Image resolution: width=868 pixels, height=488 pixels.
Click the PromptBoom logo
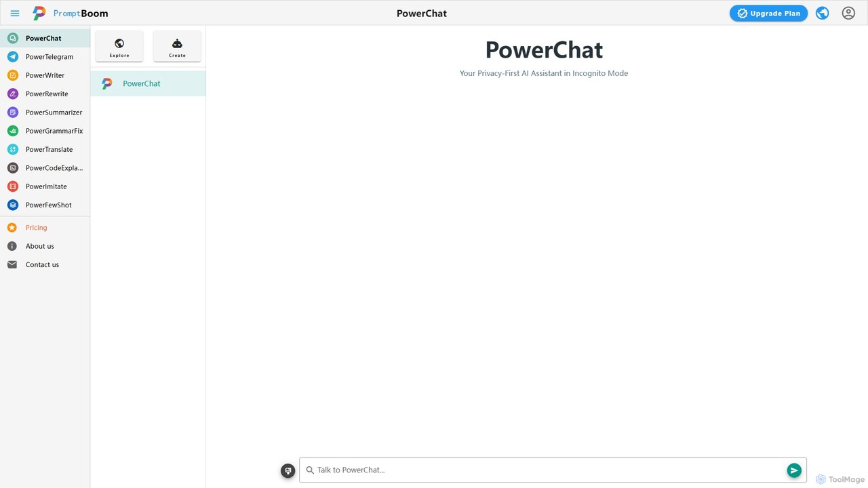71,13
